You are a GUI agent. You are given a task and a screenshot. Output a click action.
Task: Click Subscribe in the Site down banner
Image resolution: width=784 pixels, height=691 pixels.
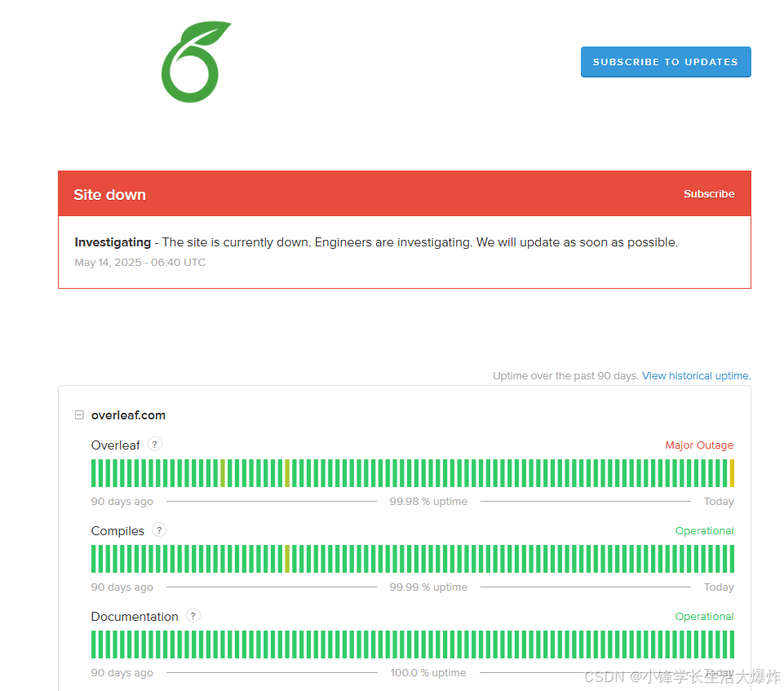pyautogui.click(x=708, y=194)
